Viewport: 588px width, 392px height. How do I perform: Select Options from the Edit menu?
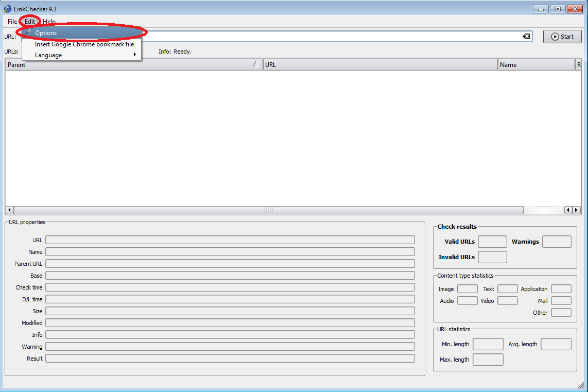pyautogui.click(x=46, y=33)
